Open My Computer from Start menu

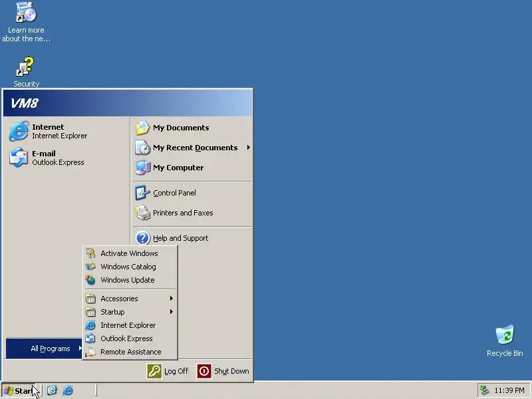coord(192,168)
